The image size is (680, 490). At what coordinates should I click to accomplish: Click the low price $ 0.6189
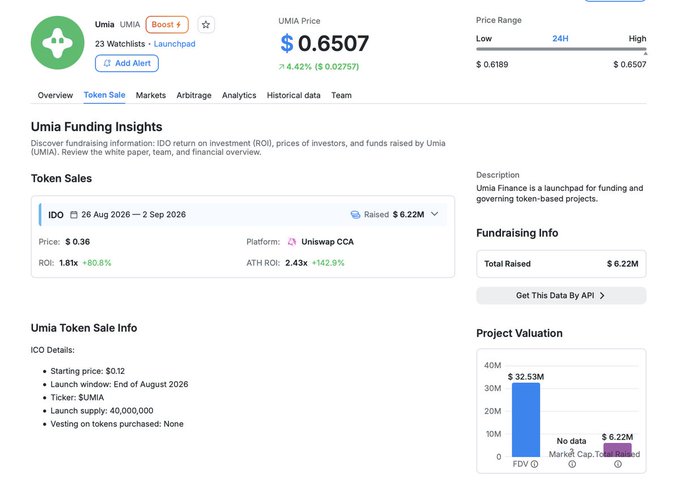click(x=492, y=65)
